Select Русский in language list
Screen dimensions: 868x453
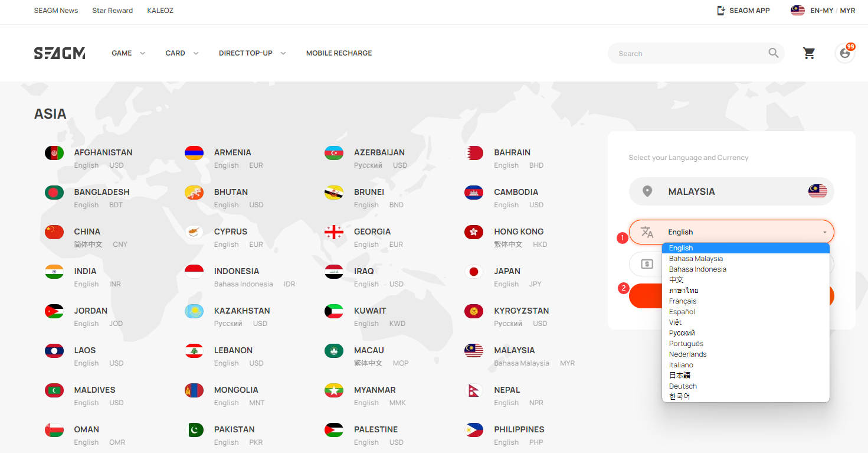tap(746, 333)
